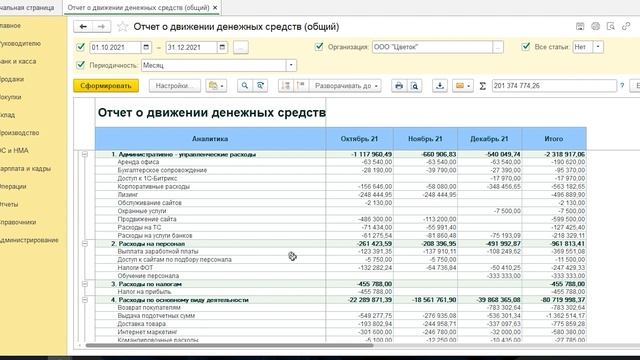Go back with the left arrow button

coord(83,27)
